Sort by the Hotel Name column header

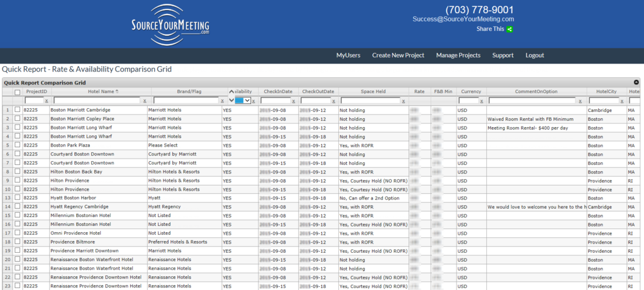[100, 92]
